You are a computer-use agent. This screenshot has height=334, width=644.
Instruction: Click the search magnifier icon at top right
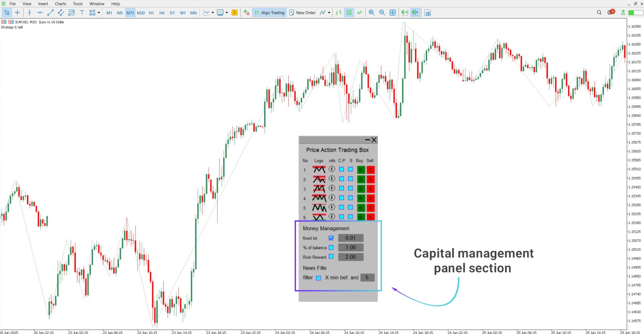tap(599, 12)
